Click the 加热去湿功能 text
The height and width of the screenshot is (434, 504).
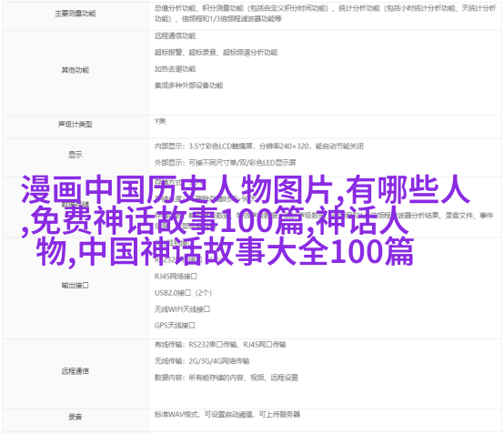tap(176, 69)
